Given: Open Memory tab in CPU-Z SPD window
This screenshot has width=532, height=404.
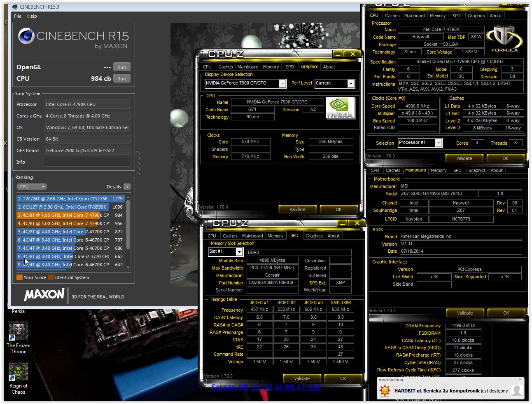Looking at the screenshot, I should pyautogui.click(x=275, y=236).
